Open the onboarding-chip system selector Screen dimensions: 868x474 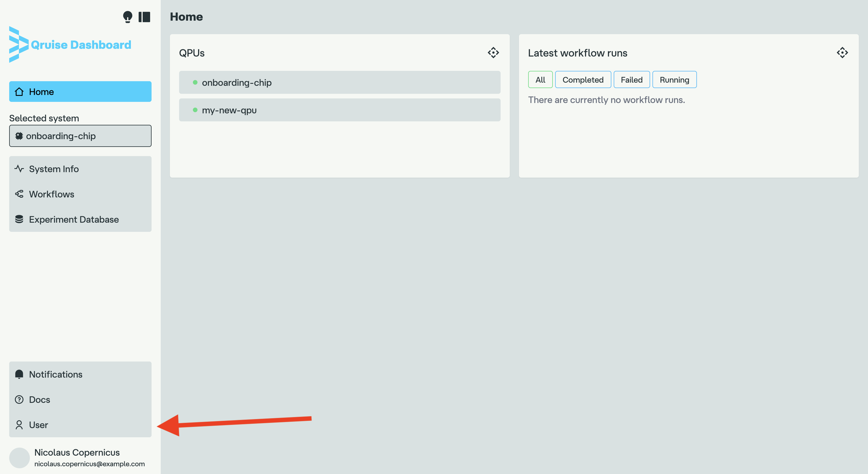tap(80, 136)
